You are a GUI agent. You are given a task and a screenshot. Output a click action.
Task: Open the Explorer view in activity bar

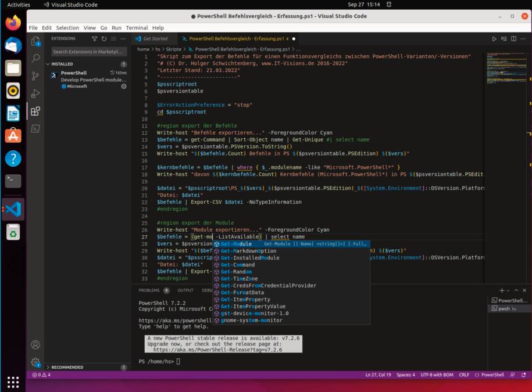click(35, 41)
